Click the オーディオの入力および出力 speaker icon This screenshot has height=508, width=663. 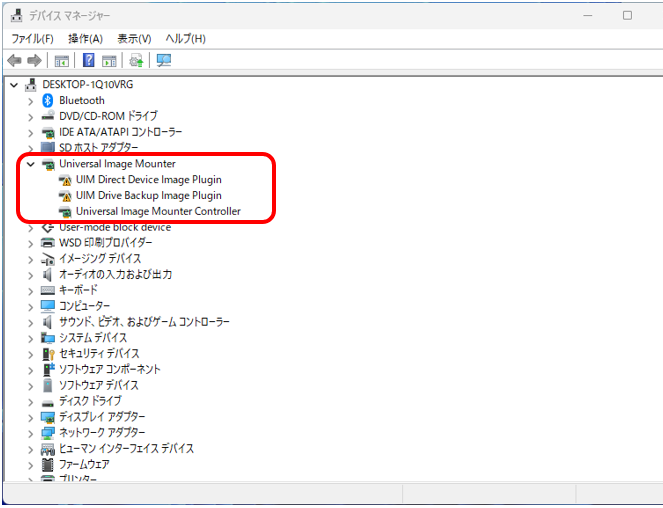(47, 275)
